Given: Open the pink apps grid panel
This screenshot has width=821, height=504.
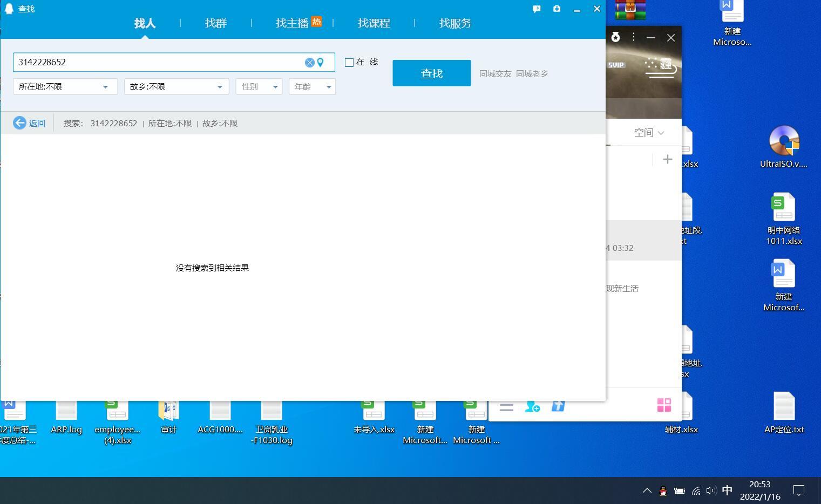Looking at the screenshot, I should click(x=664, y=405).
